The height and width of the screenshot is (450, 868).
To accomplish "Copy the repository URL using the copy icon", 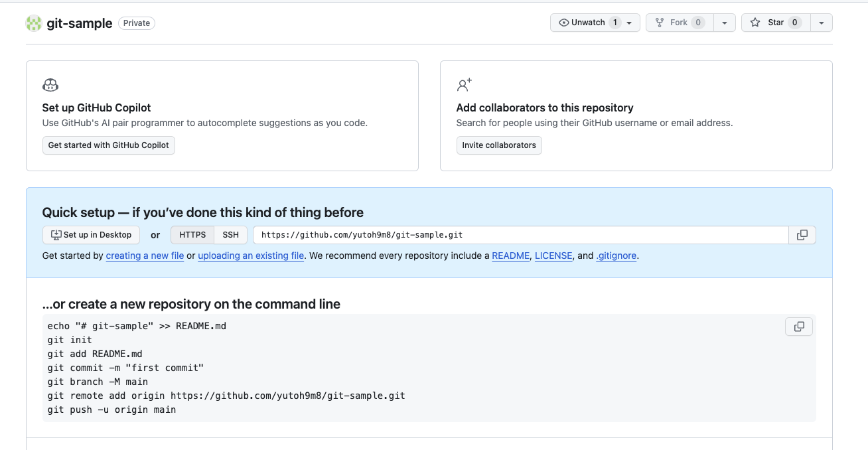I will [802, 234].
